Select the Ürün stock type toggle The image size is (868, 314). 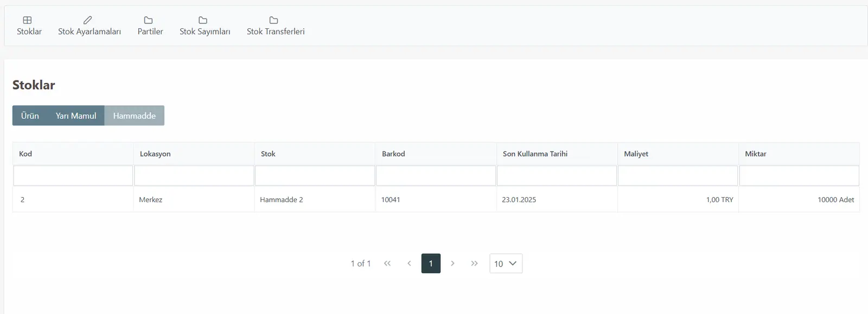30,116
